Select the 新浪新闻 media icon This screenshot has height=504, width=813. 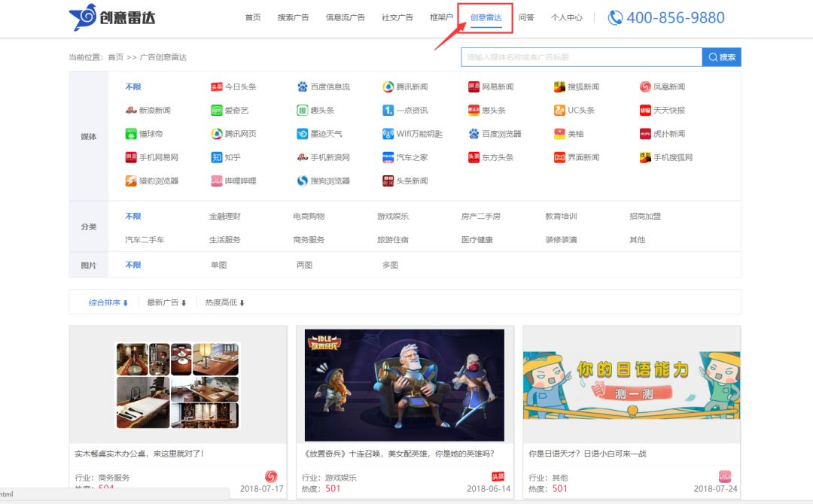click(x=131, y=111)
